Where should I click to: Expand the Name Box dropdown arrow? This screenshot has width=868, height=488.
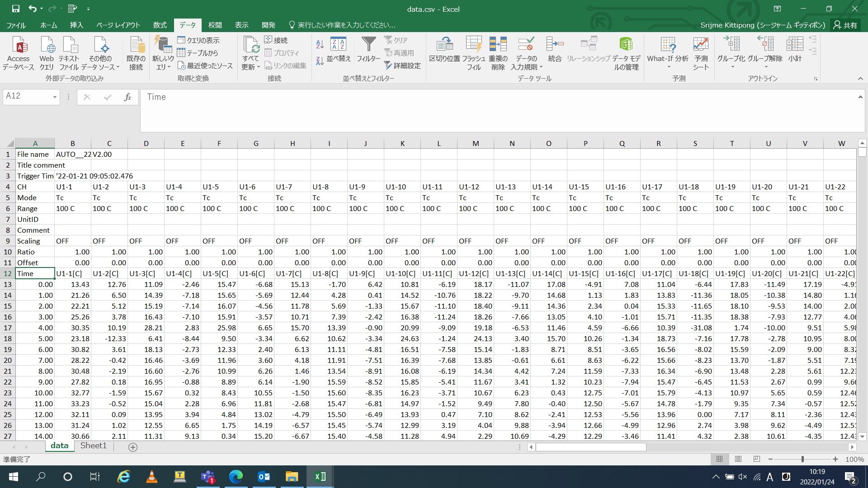coord(55,97)
